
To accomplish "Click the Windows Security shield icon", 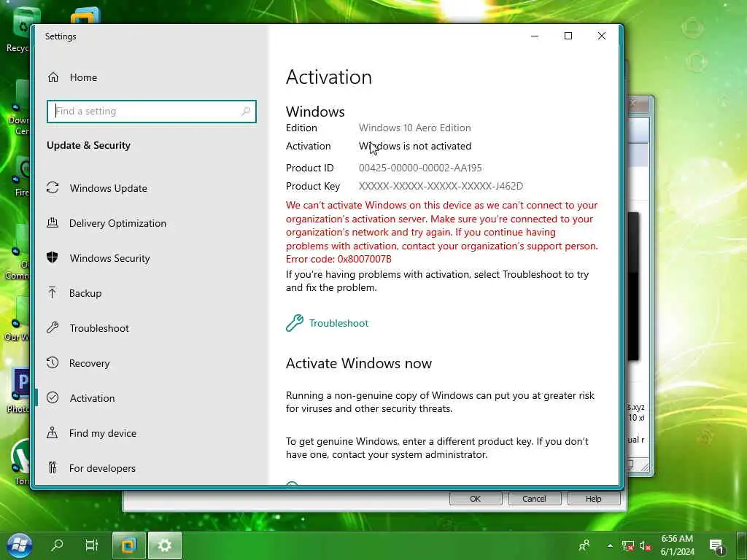I will [x=53, y=257].
